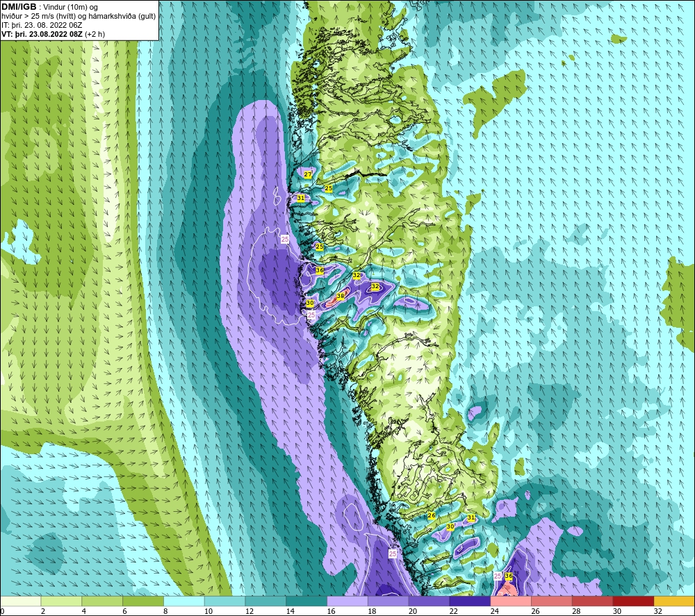695x616 pixels.
Task: Click yellow gust label 30 left of label 38
Action: (310, 303)
